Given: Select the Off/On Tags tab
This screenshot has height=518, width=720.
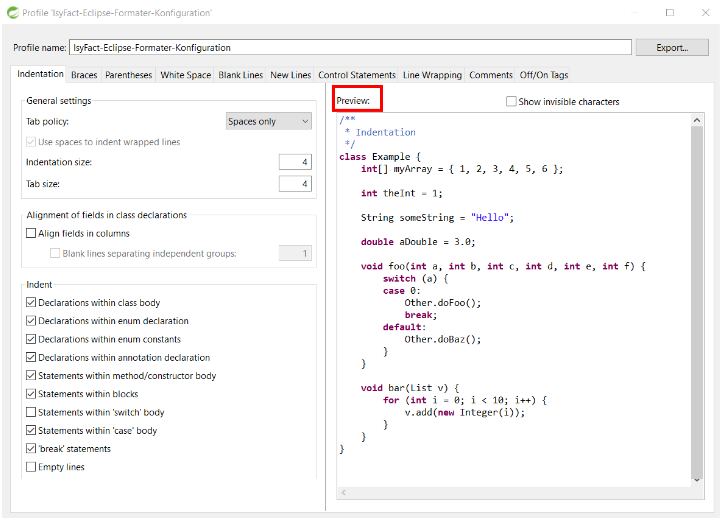Looking at the screenshot, I should coord(544,75).
